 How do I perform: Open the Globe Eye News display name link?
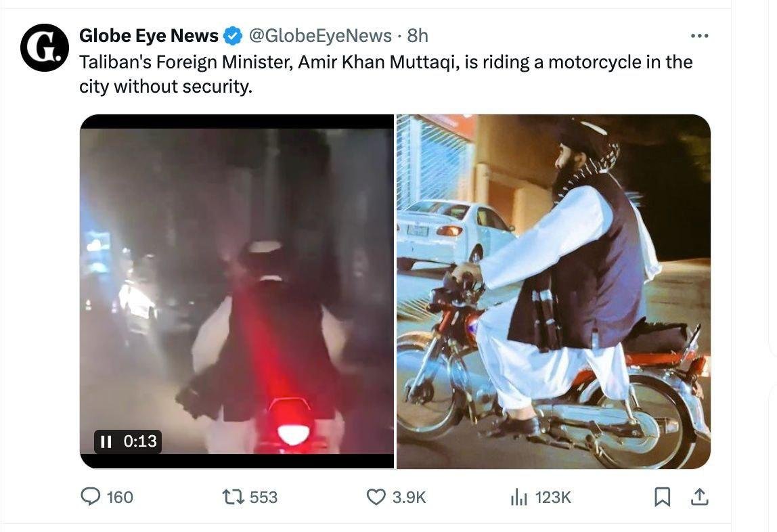(149, 35)
